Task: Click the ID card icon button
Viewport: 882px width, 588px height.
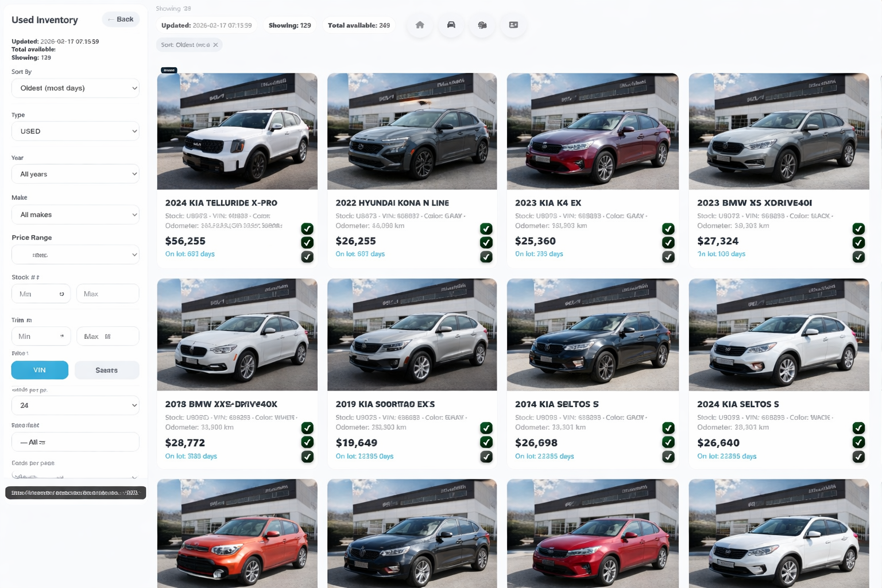Action: [513, 25]
